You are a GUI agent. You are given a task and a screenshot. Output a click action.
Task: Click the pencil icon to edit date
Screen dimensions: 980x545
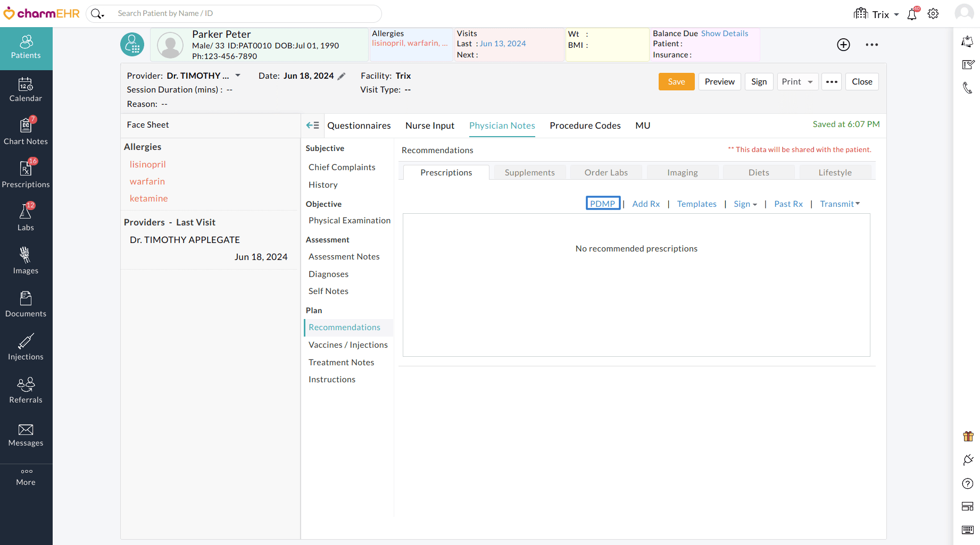[x=342, y=77]
